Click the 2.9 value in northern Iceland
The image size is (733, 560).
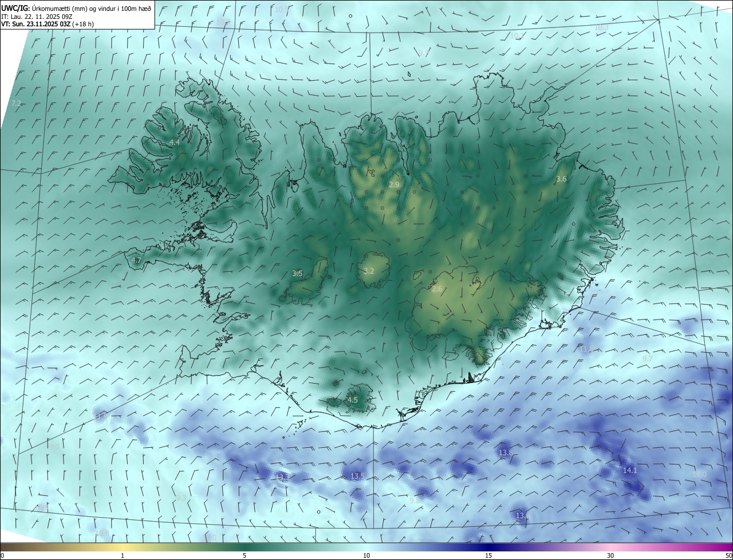pos(394,185)
